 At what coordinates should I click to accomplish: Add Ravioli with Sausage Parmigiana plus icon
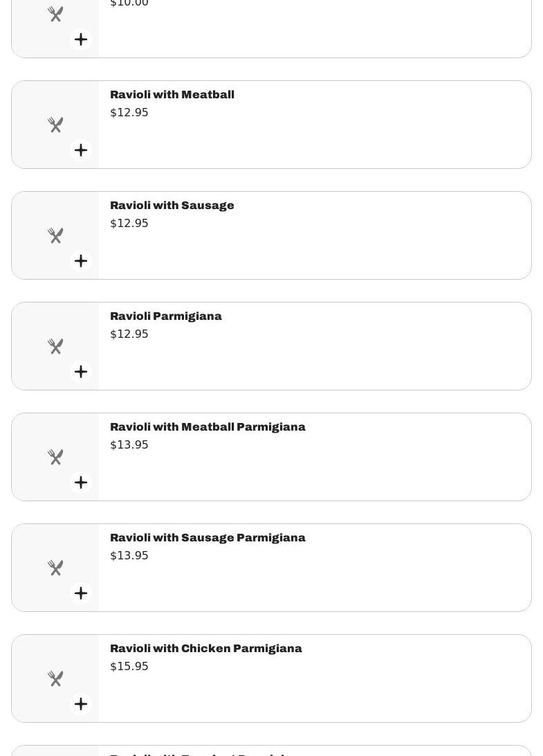[81, 593]
